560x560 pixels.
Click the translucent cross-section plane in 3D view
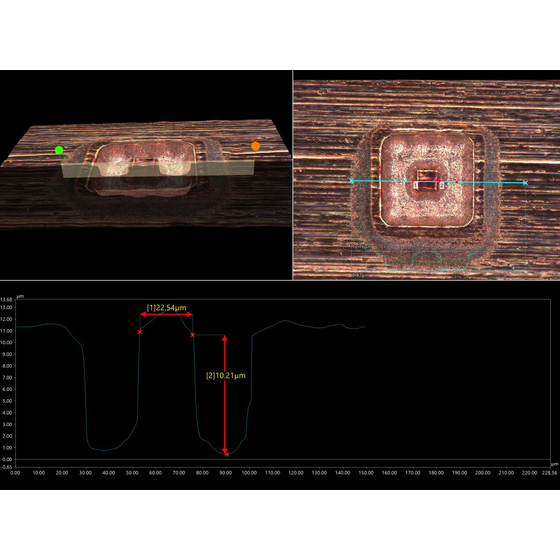[158, 169]
